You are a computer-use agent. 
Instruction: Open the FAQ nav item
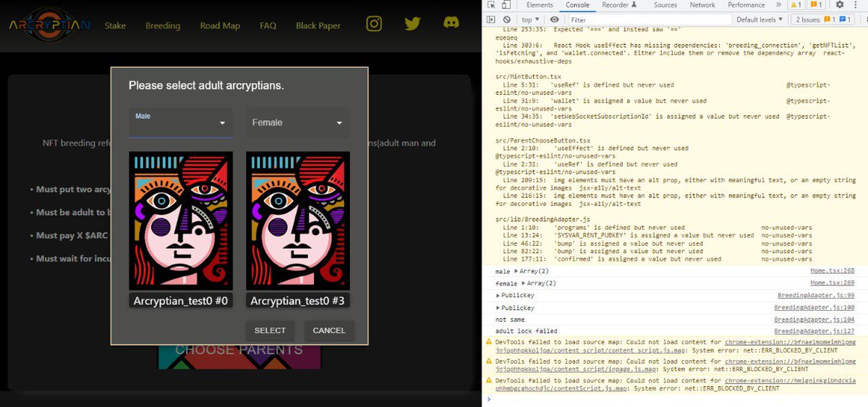click(x=268, y=25)
